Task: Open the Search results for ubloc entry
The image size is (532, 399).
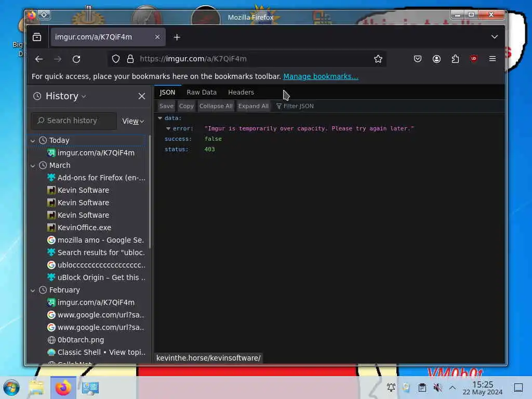Action: 96,253
